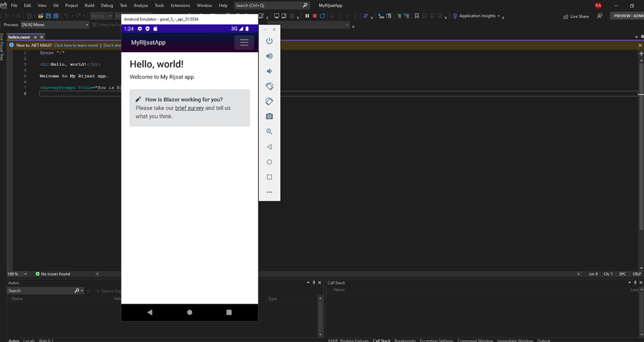Toggle the MyRijsatApp hamburger navigation menu
This screenshot has height=342, width=644.
pos(244,42)
